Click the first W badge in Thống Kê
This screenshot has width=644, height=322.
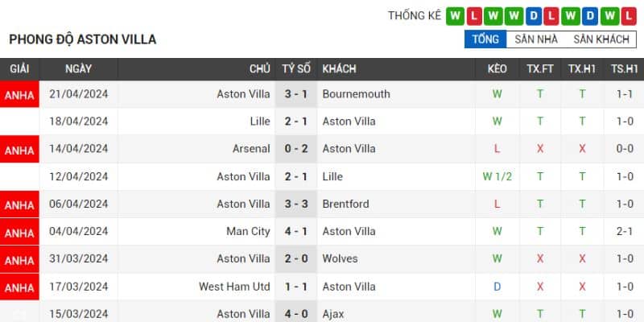pyautogui.click(x=456, y=16)
